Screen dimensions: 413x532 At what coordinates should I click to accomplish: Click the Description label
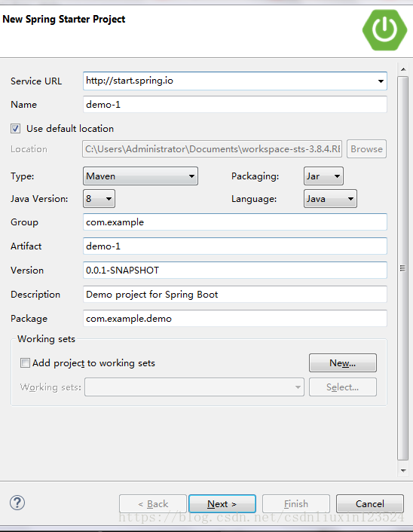(x=35, y=295)
